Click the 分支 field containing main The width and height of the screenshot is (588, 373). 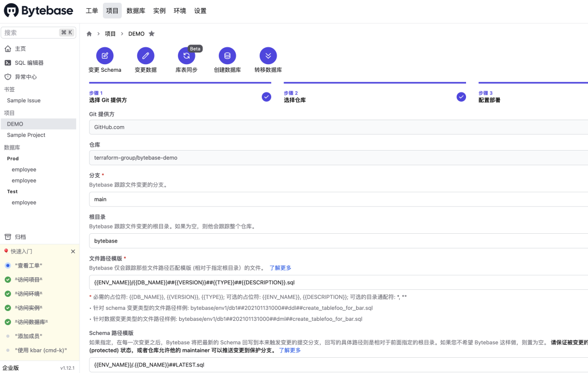pyautogui.click(x=338, y=199)
